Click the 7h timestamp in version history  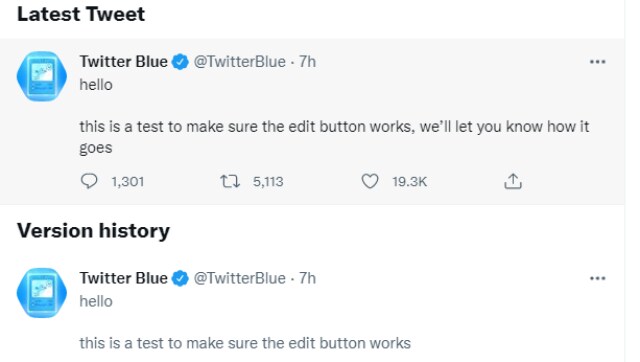tap(307, 279)
